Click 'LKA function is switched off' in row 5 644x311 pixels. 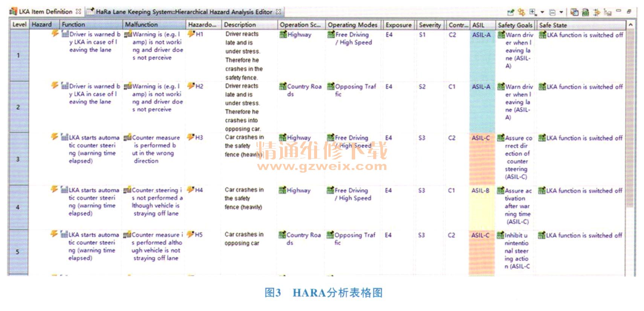point(584,235)
